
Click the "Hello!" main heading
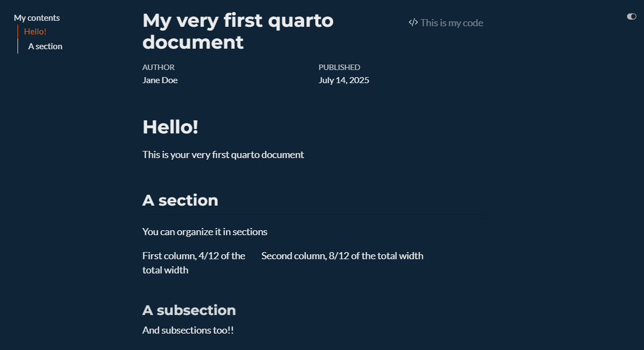tap(171, 127)
